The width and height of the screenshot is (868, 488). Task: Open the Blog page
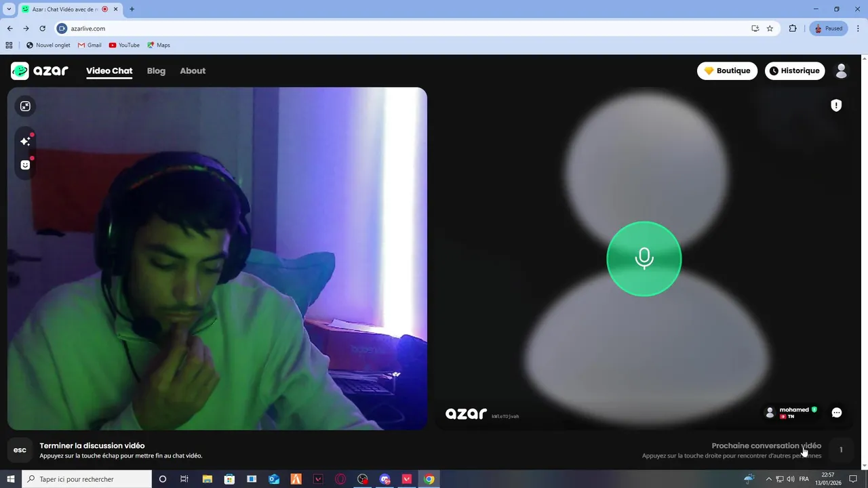[156, 70]
